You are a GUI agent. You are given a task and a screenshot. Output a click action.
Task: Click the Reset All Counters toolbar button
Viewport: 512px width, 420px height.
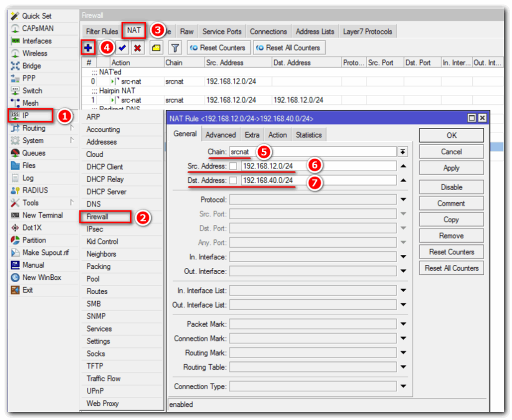288,48
